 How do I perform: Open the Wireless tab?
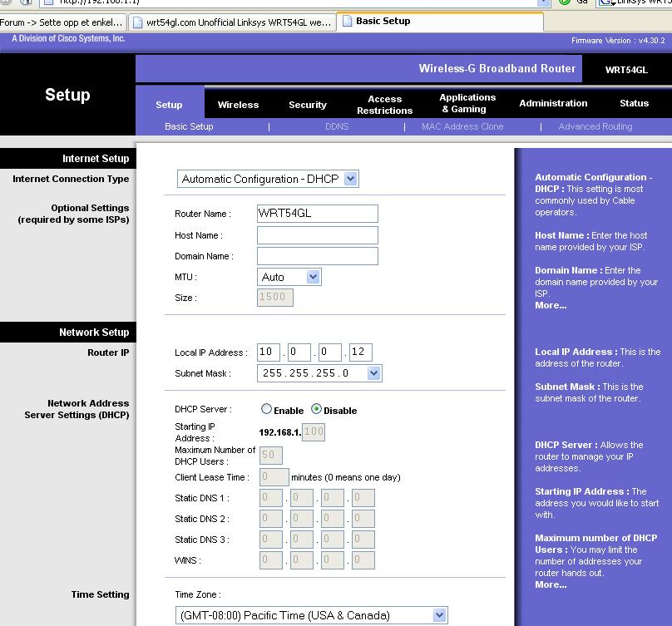238,105
